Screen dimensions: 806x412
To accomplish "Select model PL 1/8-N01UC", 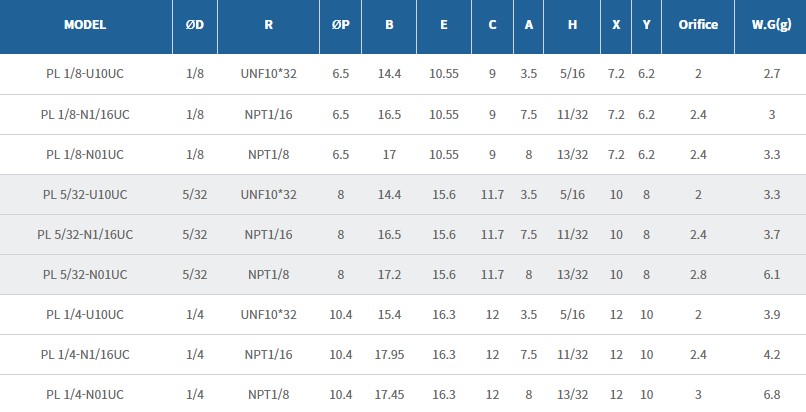I will click(85, 154).
